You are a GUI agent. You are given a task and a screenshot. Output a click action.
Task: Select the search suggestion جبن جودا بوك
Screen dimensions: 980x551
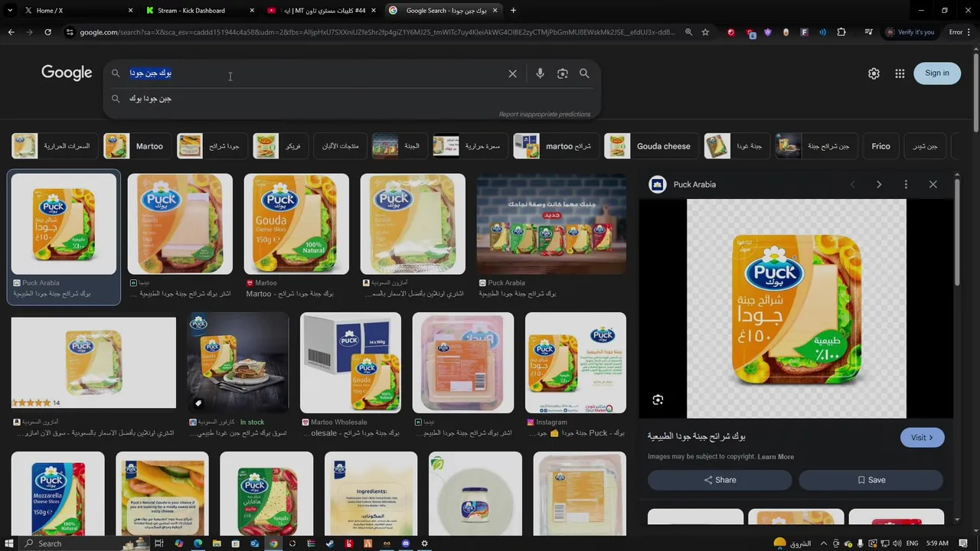(x=150, y=99)
